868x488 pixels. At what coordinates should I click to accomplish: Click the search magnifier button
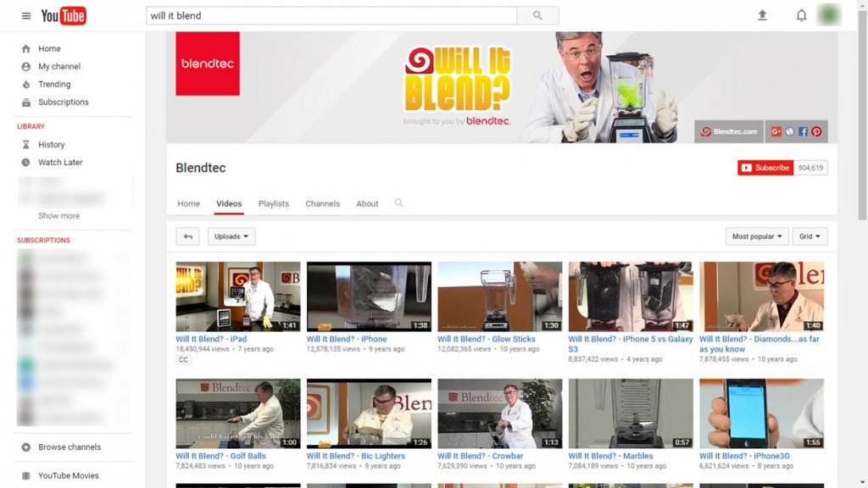[537, 15]
